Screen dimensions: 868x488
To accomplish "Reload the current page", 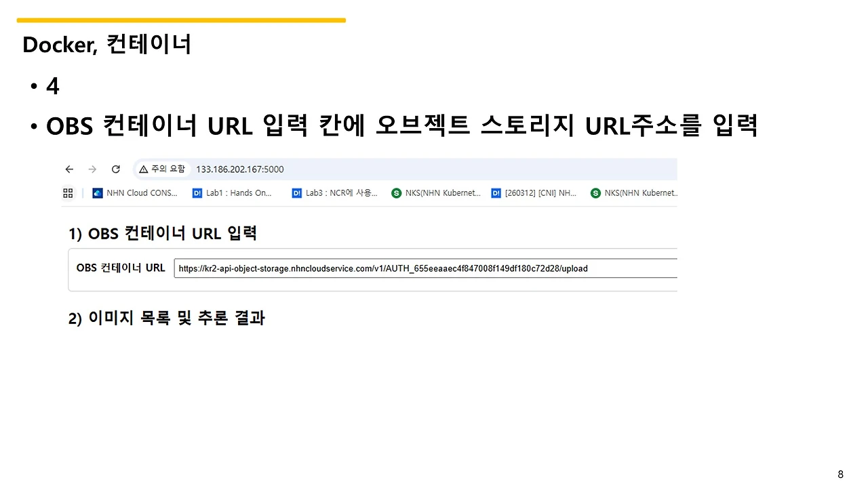I will tap(115, 169).
